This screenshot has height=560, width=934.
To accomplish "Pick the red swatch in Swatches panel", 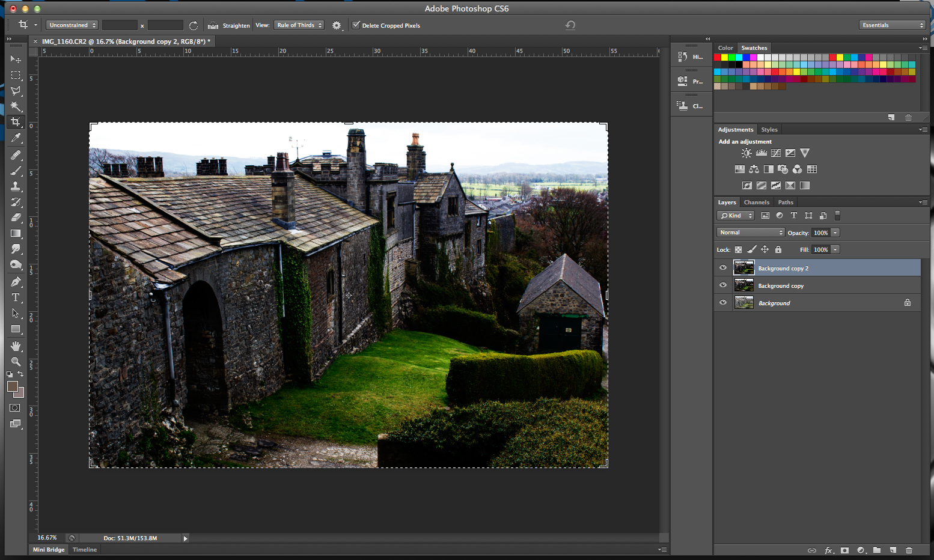I will (717, 57).
